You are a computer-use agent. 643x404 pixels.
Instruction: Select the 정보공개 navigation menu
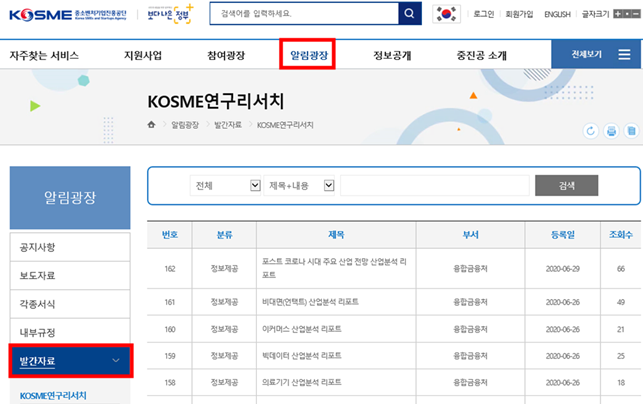tap(391, 55)
